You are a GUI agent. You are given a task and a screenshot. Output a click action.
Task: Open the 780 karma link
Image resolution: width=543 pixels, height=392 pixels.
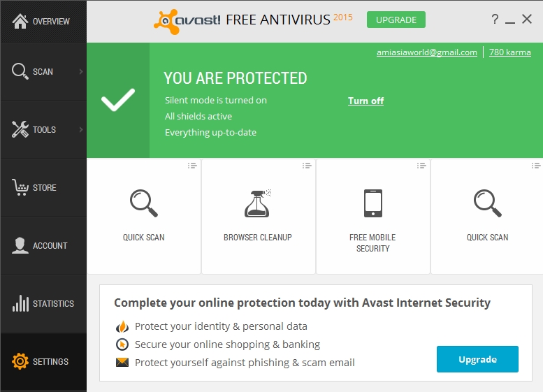click(x=509, y=52)
